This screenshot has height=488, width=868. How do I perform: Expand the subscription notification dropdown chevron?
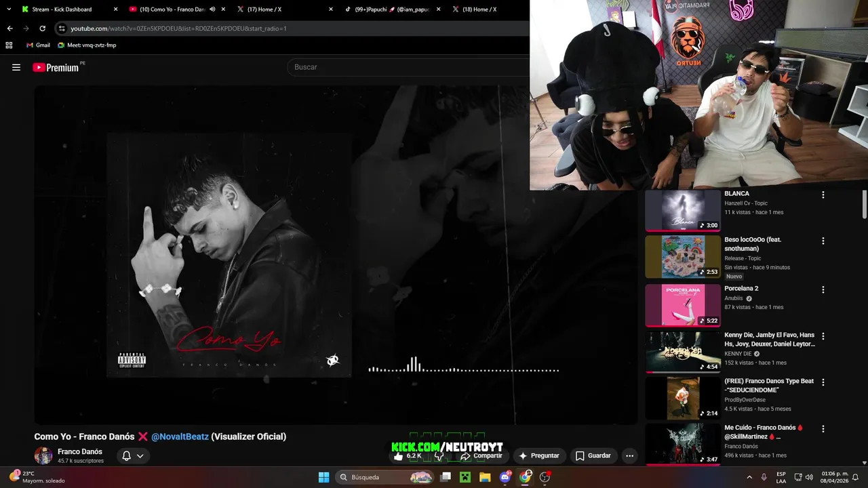140,455
